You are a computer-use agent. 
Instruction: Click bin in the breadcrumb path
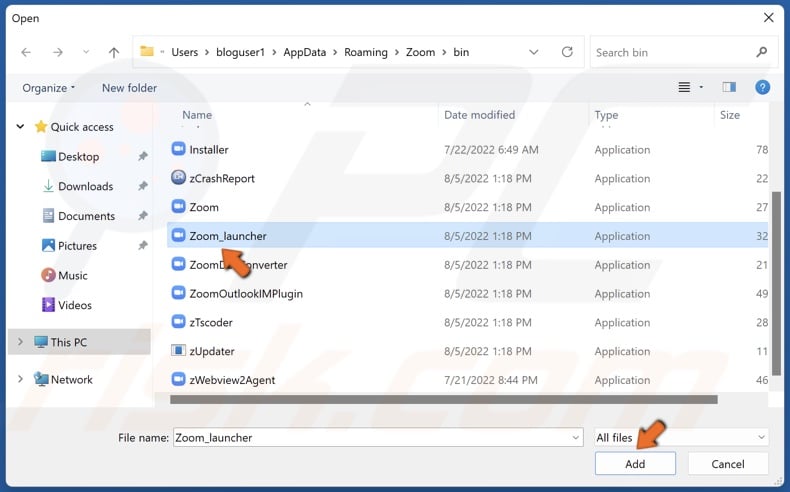[460, 52]
